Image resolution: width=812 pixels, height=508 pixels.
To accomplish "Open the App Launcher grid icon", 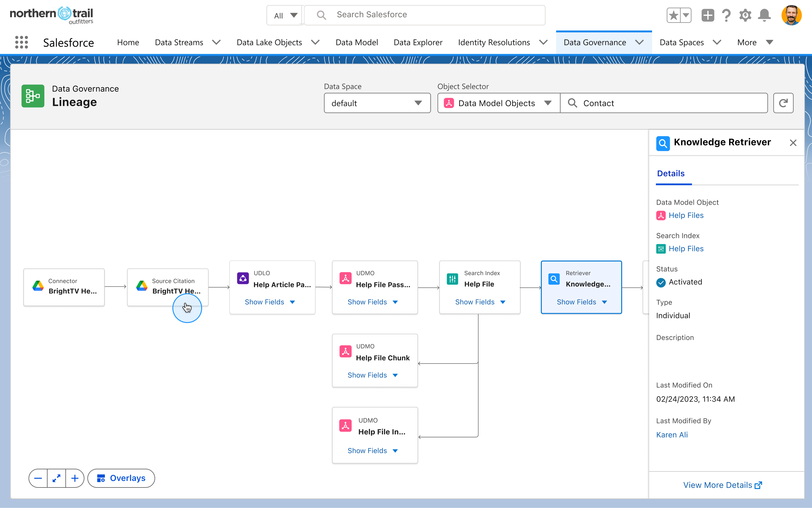I will tap(21, 42).
